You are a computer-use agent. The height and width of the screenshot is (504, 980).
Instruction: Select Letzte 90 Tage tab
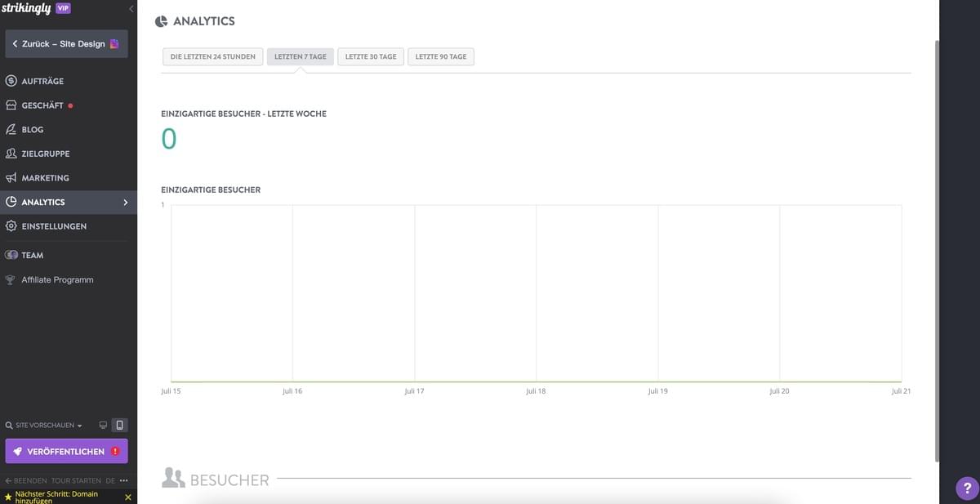(x=441, y=57)
